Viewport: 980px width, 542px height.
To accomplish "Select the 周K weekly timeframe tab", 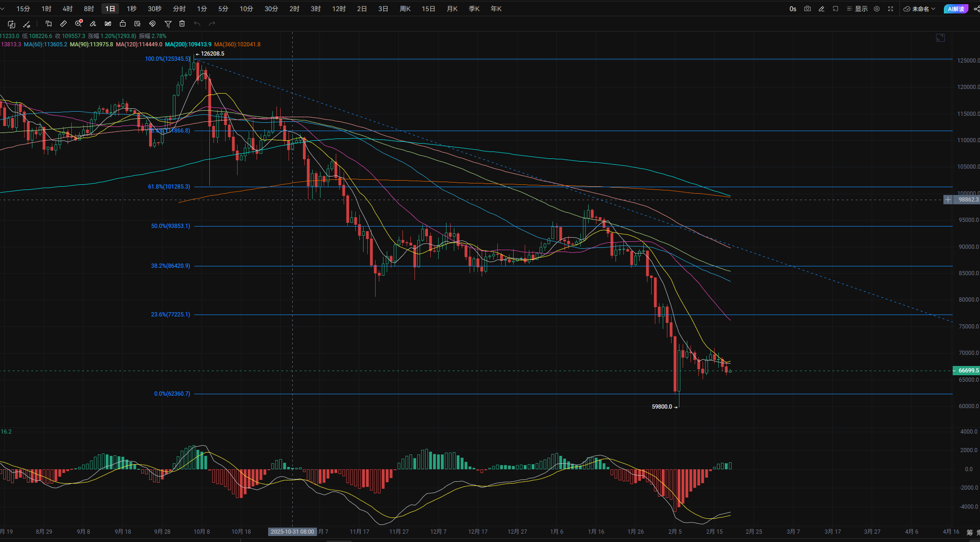I will (x=405, y=9).
